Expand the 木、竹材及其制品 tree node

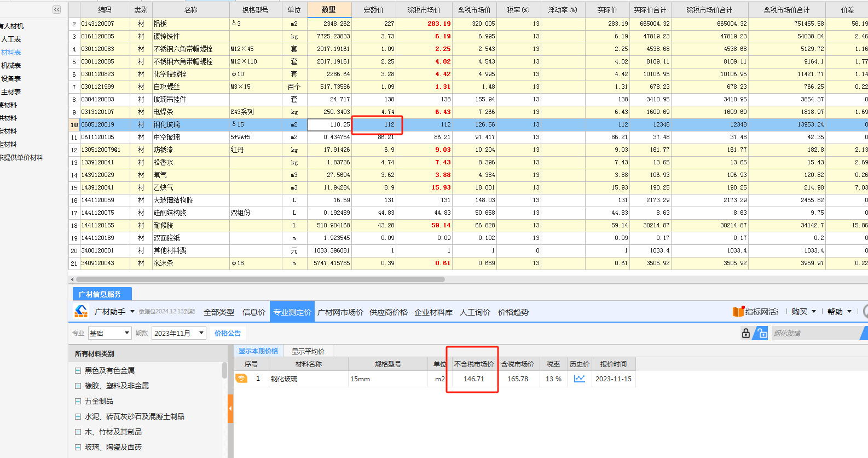pos(78,432)
